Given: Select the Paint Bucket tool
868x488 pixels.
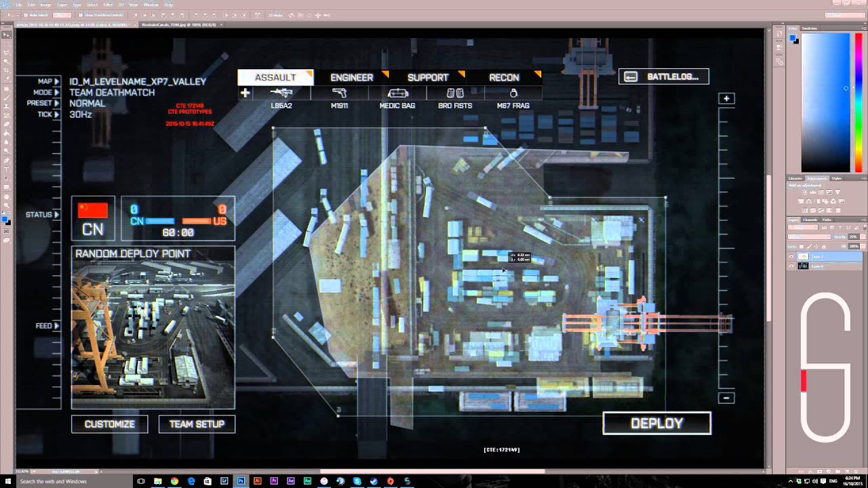Looking at the screenshot, I should click(x=6, y=132).
